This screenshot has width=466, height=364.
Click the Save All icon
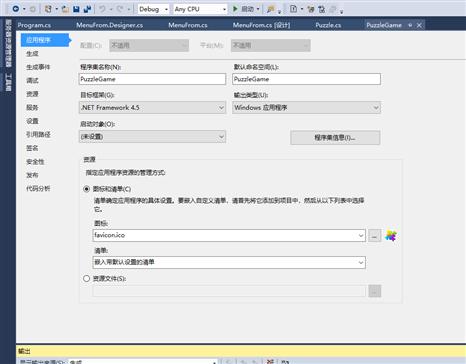pyautogui.click(x=87, y=9)
